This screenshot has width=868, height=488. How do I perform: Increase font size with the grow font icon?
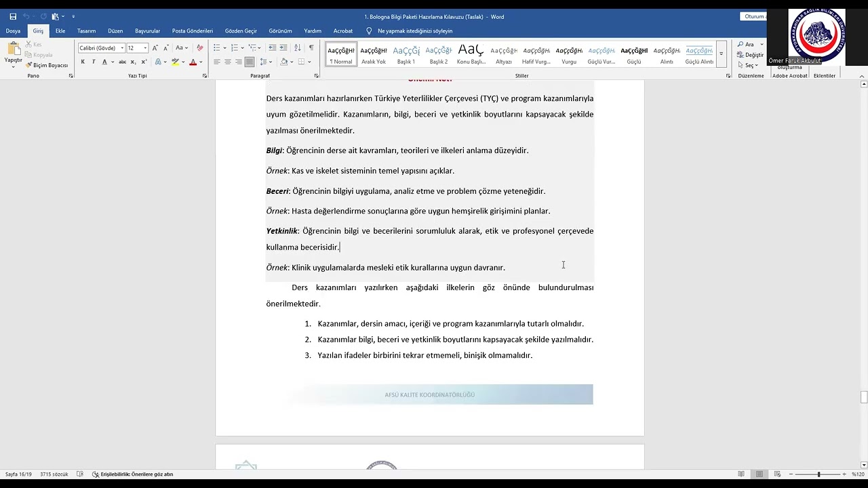pos(155,48)
